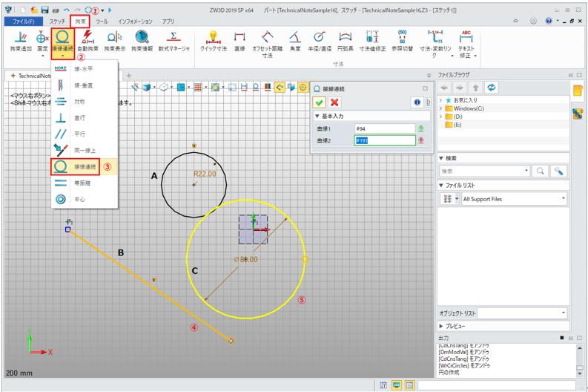Select the 半径/直径 dimension tool
This screenshot has width=588, height=392.
pyautogui.click(x=320, y=42)
